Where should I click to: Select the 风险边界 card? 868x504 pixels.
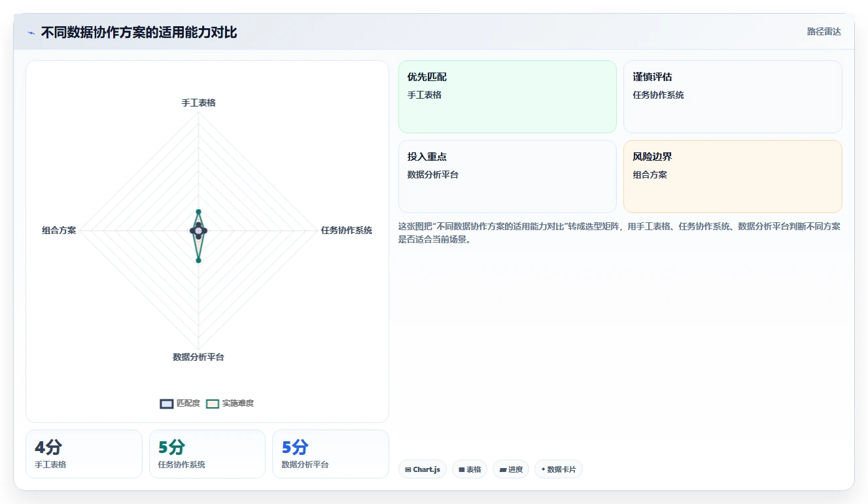pos(733,176)
